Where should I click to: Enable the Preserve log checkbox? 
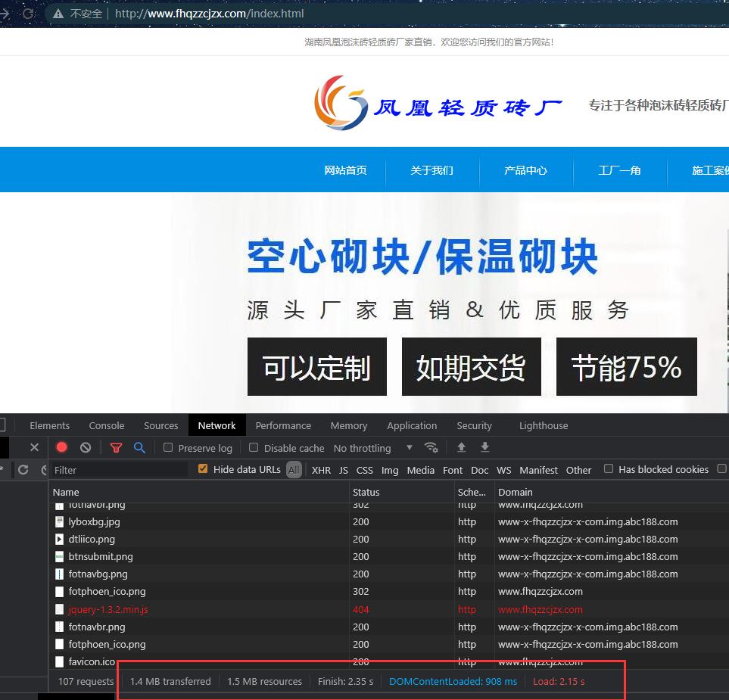point(169,447)
